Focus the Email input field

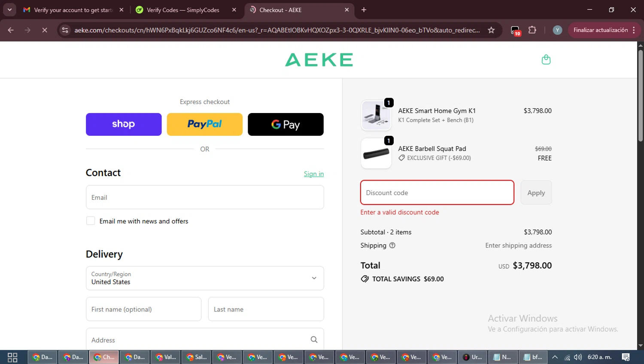pos(205,197)
